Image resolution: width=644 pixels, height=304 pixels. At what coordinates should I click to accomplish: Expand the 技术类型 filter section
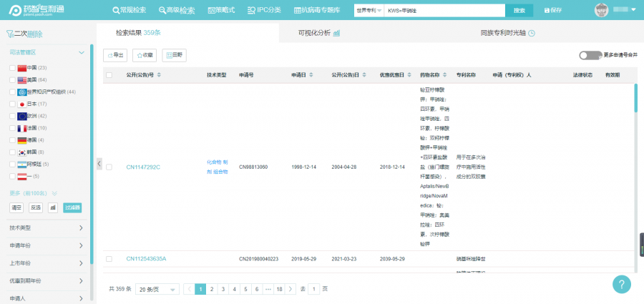point(46,227)
